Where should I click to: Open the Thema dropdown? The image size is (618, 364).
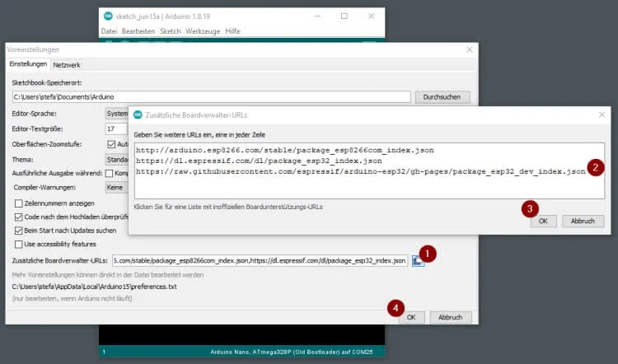click(x=117, y=160)
